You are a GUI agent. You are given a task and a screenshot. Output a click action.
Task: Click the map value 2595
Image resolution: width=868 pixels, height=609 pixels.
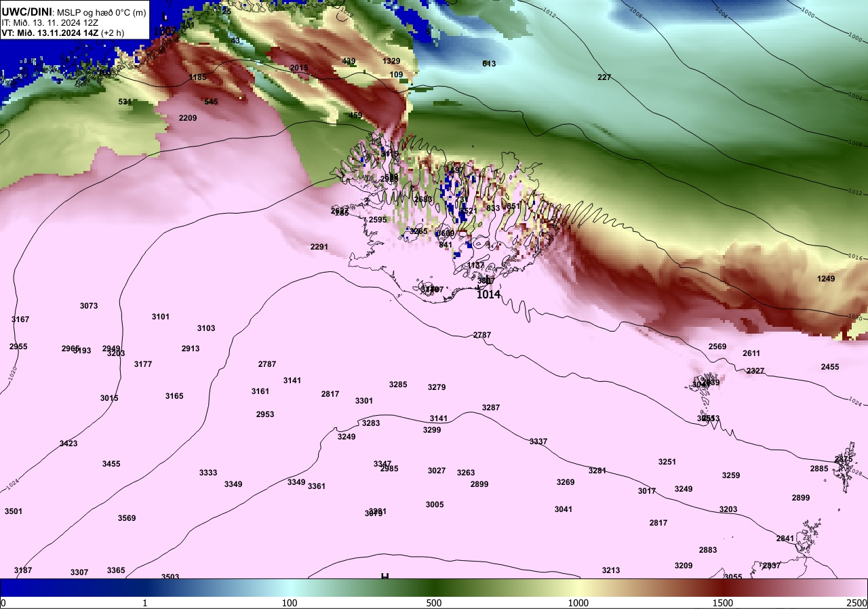click(x=378, y=220)
